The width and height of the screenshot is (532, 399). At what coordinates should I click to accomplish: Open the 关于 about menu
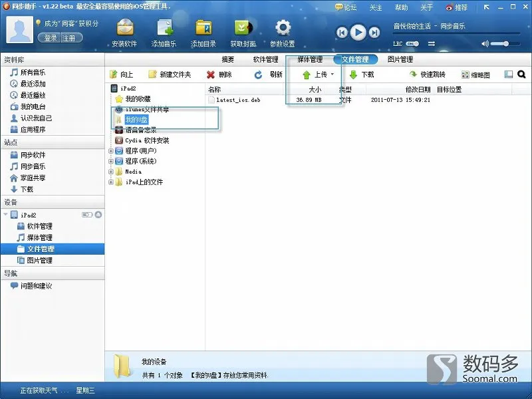[x=426, y=7]
